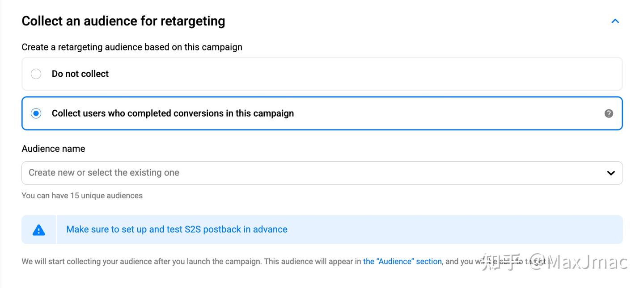This screenshot has width=644, height=288.
Task: Follow the "Audience" section link
Action: click(402, 262)
